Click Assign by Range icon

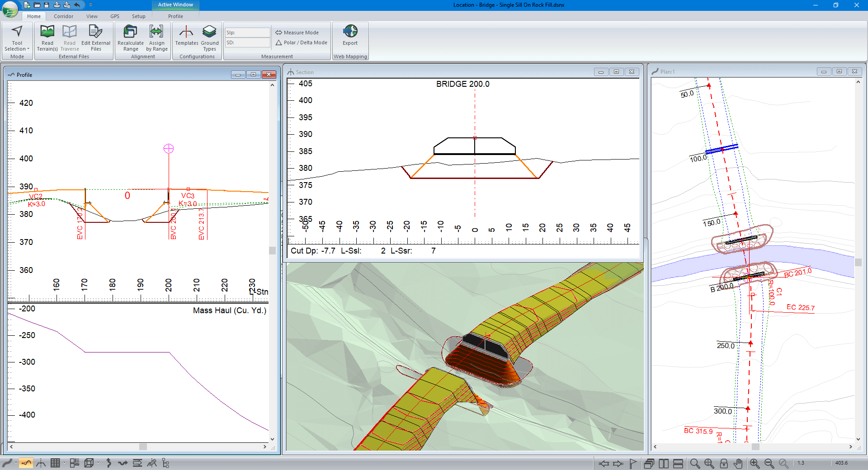tap(156, 38)
